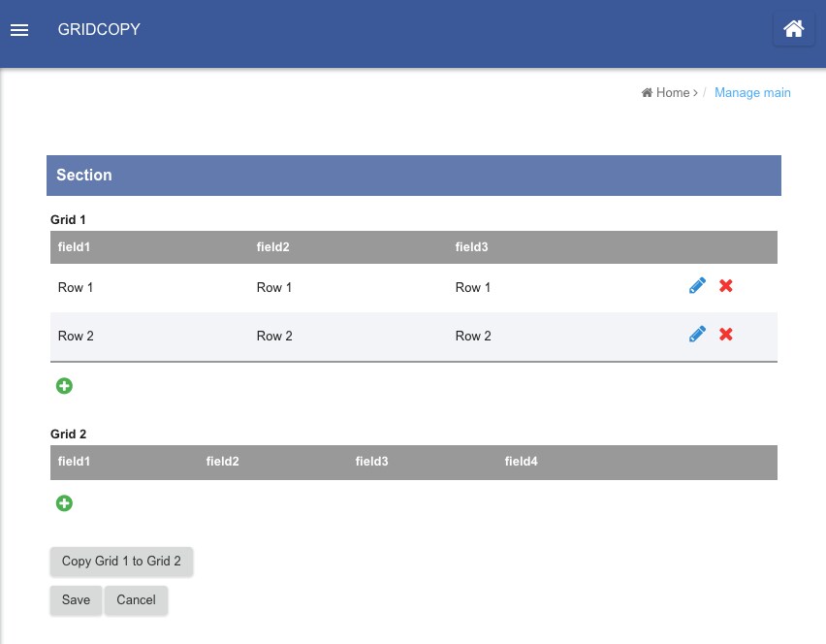Click Copy Grid 1 to Grid 2

(121, 562)
